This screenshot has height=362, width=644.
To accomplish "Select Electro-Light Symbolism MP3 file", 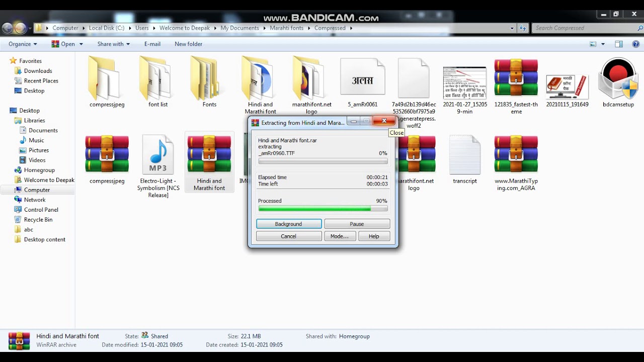I will point(158,154).
